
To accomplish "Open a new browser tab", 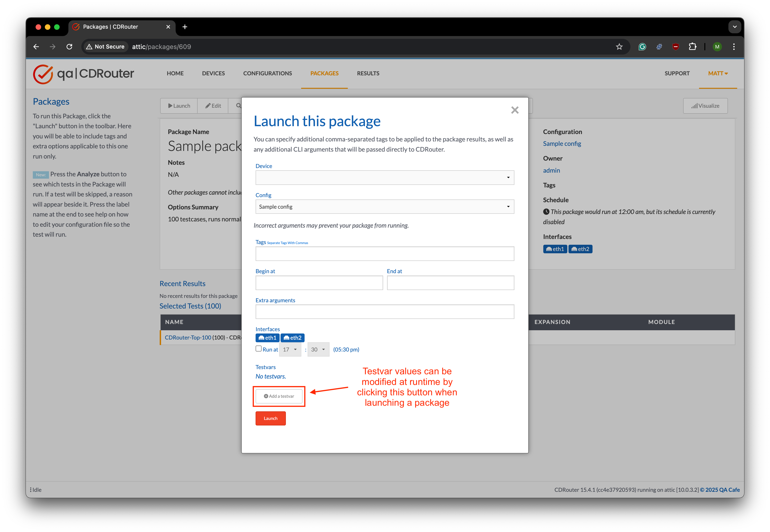I will pos(185,27).
